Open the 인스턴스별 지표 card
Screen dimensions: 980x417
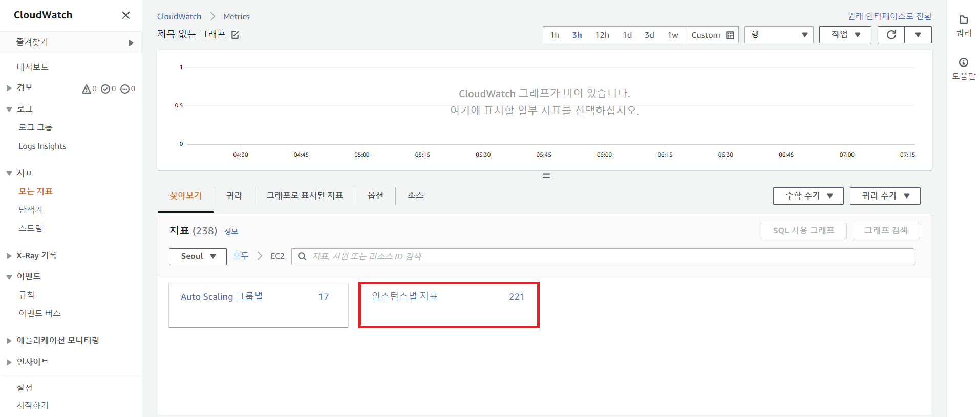tap(449, 305)
